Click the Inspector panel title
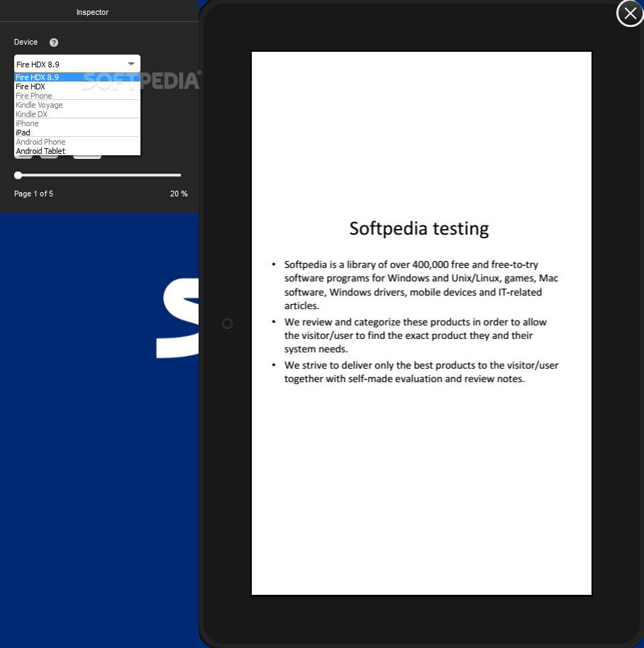Viewport: 644px width, 648px height. click(x=92, y=12)
